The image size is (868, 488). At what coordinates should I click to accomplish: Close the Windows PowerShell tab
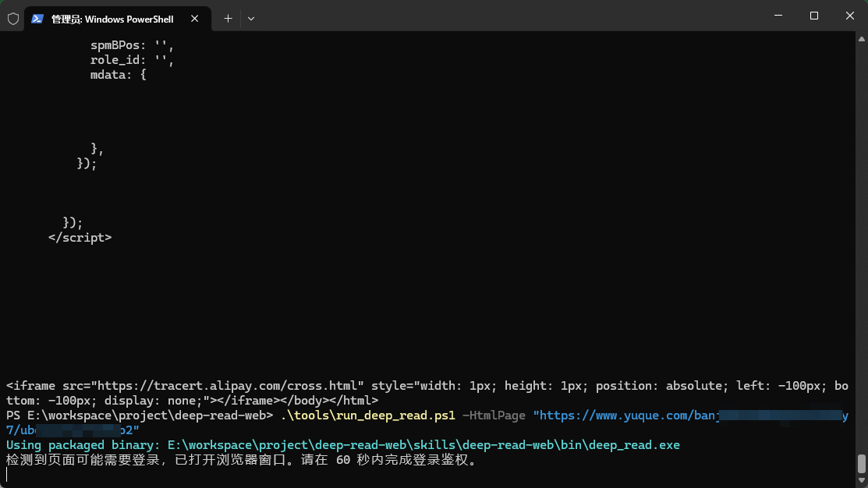point(194,19)
